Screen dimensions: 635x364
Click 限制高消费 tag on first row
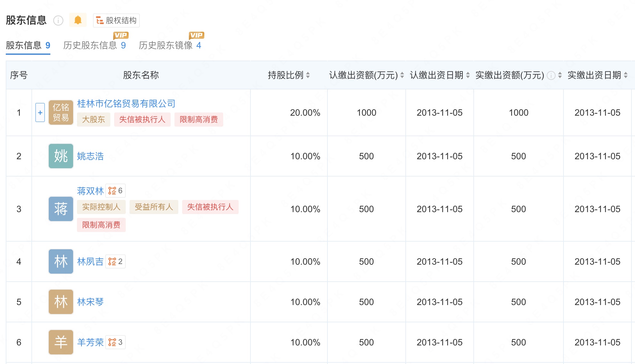point(199,120)
